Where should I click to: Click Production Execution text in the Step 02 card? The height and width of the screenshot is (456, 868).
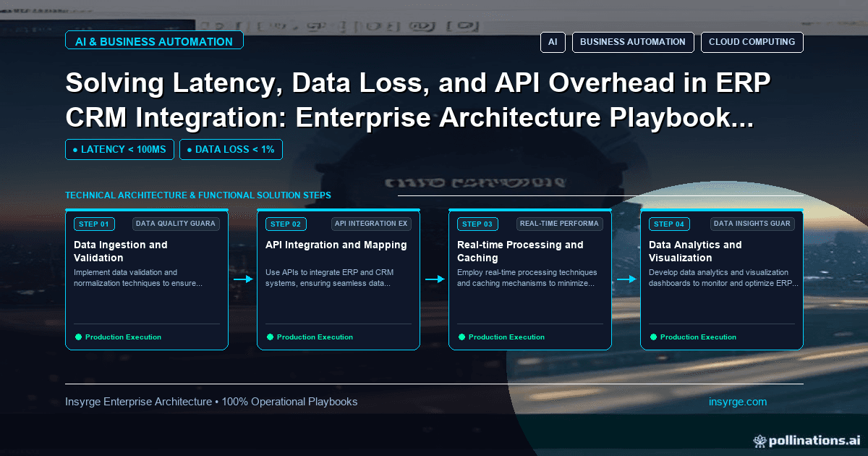click(315, 337)
